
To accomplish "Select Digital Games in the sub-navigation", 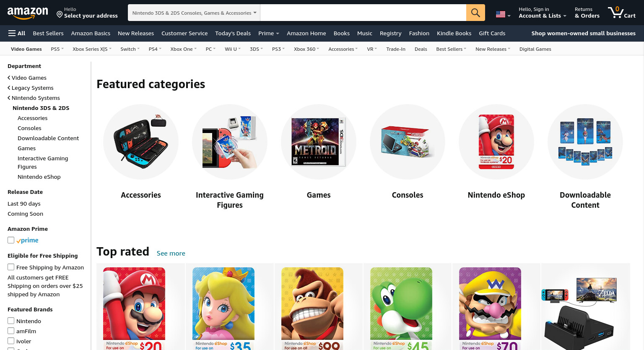I will [x=535, y=49].
